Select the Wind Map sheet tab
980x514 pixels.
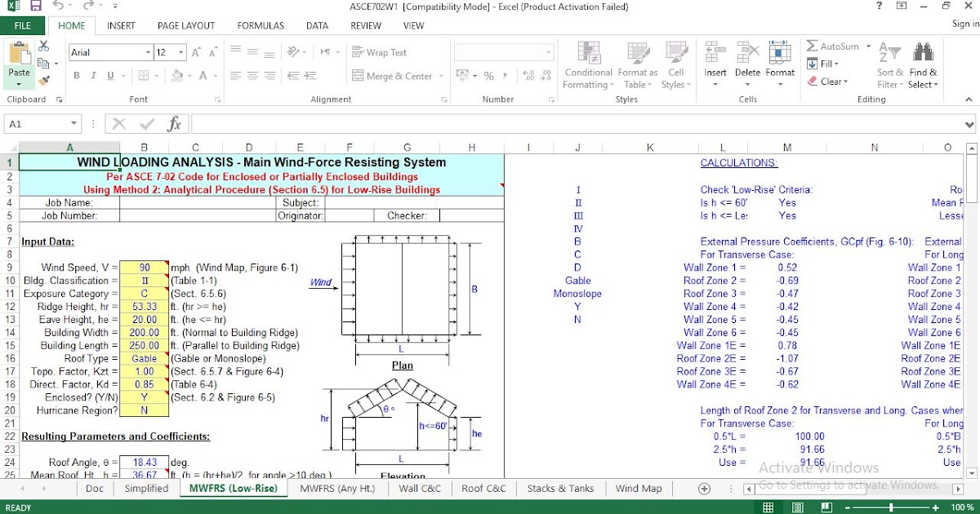[638, 488]
